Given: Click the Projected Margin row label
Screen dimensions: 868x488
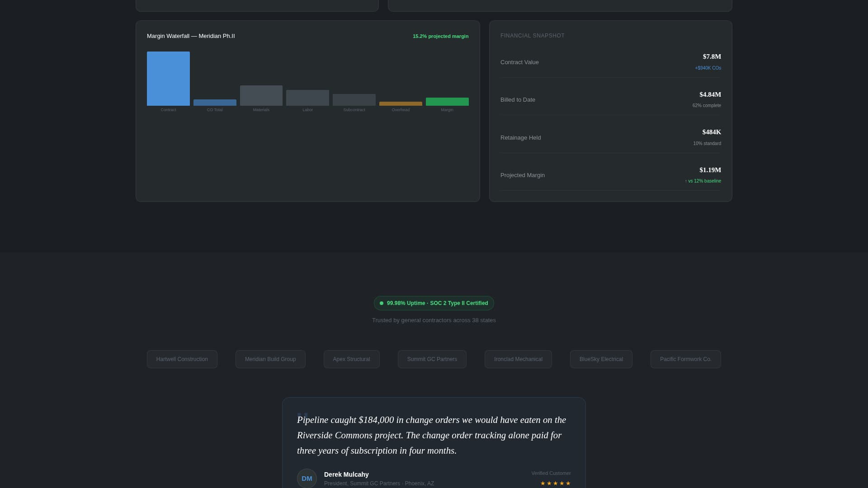Looking at the screenshot, I should pyautogui.click(x=523, y=175).
